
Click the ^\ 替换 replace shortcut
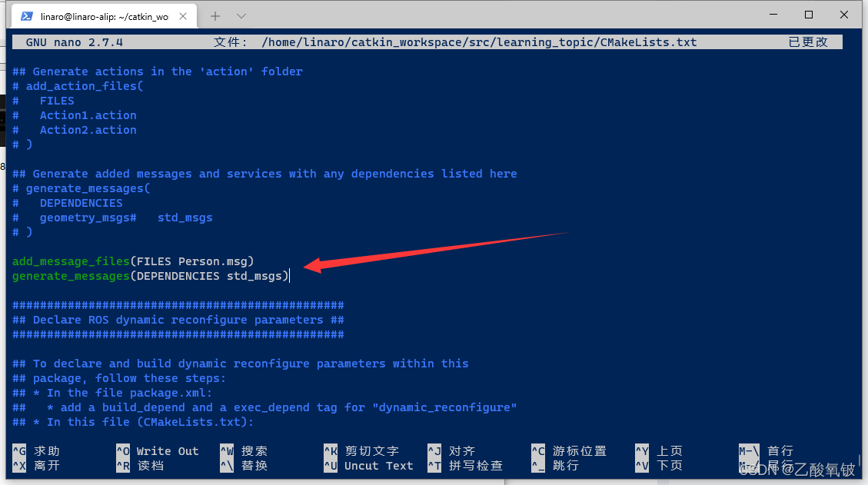pos(244,466)
